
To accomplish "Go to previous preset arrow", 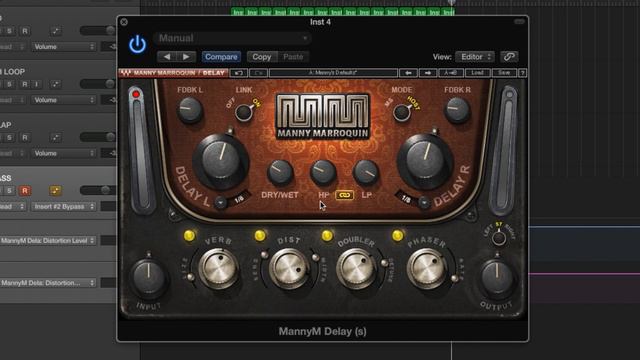I will tap(167, 57).
